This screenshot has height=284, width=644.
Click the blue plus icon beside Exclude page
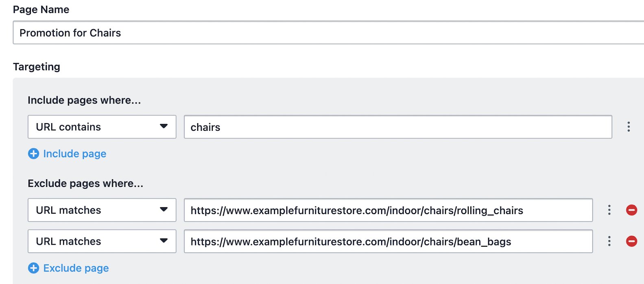click(33, 268)
